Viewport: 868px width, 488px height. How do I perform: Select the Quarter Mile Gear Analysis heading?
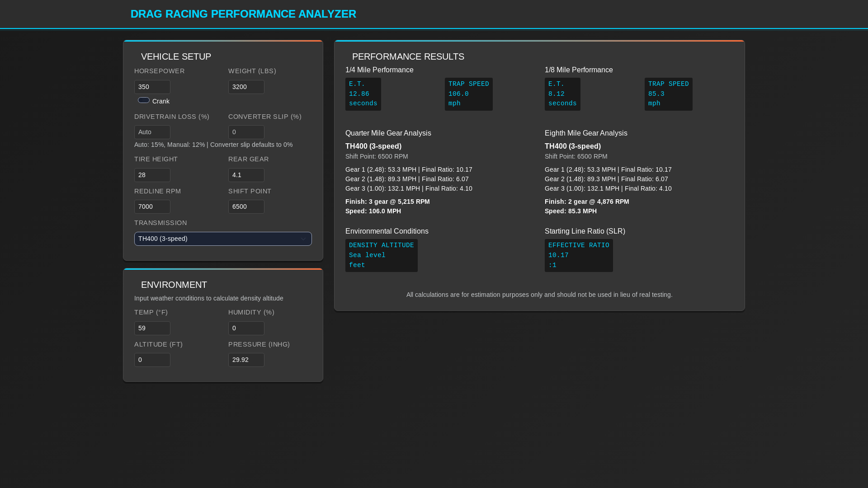tap(388, 133)
